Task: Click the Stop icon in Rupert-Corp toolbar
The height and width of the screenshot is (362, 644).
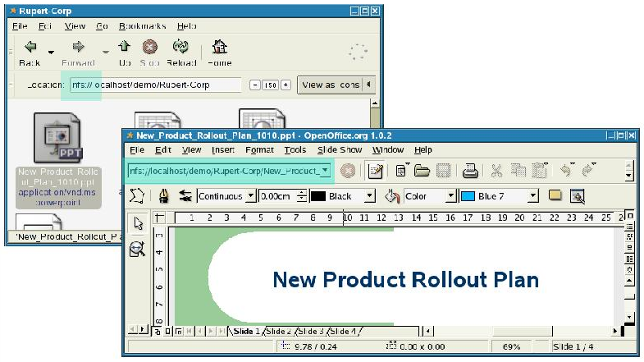Action: [x=150, y=47]
